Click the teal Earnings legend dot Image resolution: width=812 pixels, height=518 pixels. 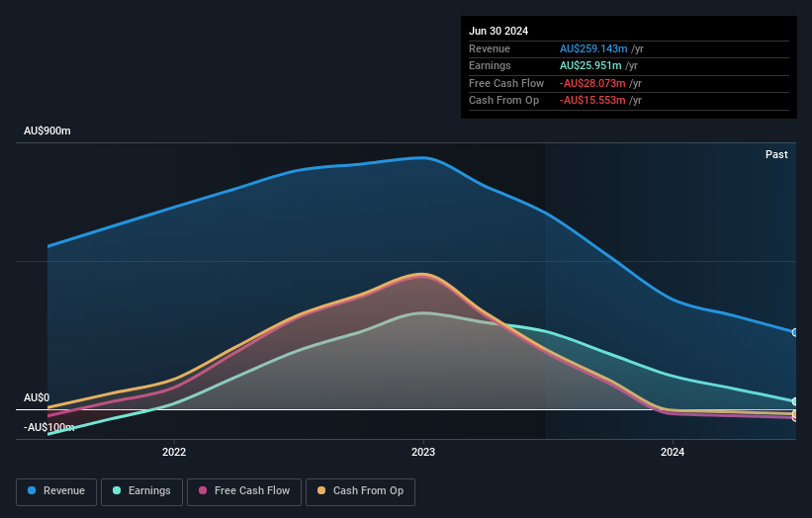117,490
